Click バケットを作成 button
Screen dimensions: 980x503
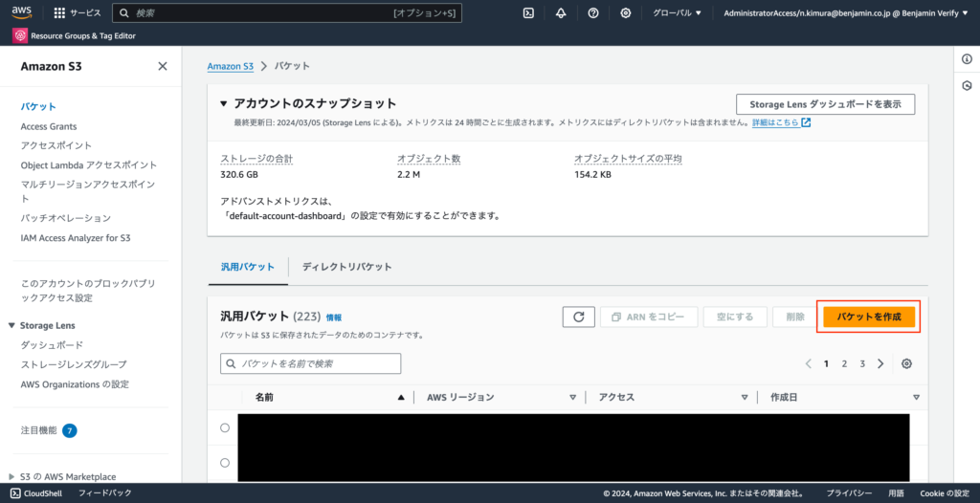[x=869, y=317]
